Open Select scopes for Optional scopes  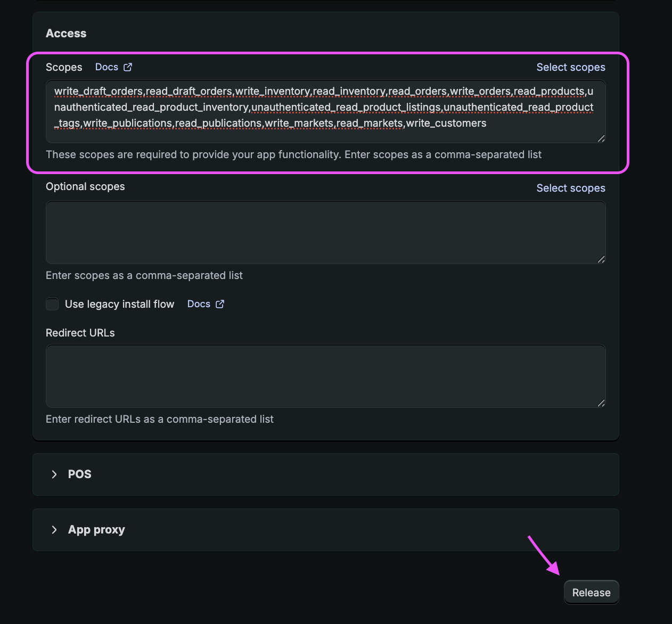point(570,187)
